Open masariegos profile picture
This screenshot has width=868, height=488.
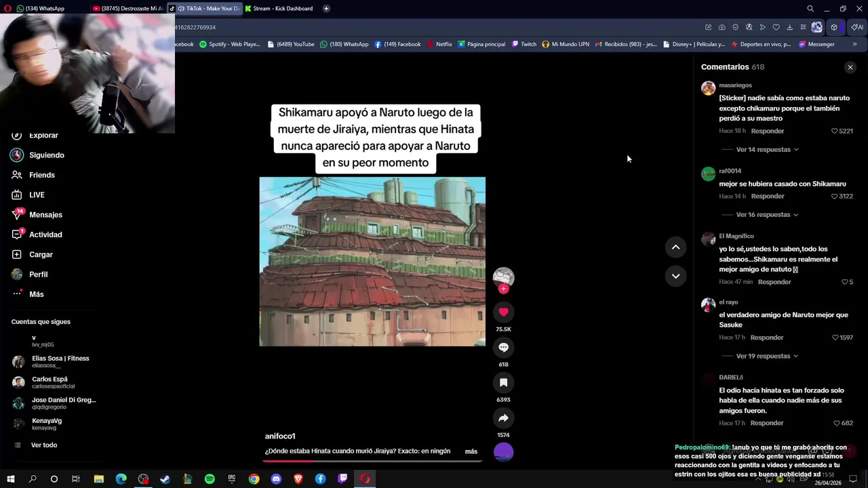709,88
